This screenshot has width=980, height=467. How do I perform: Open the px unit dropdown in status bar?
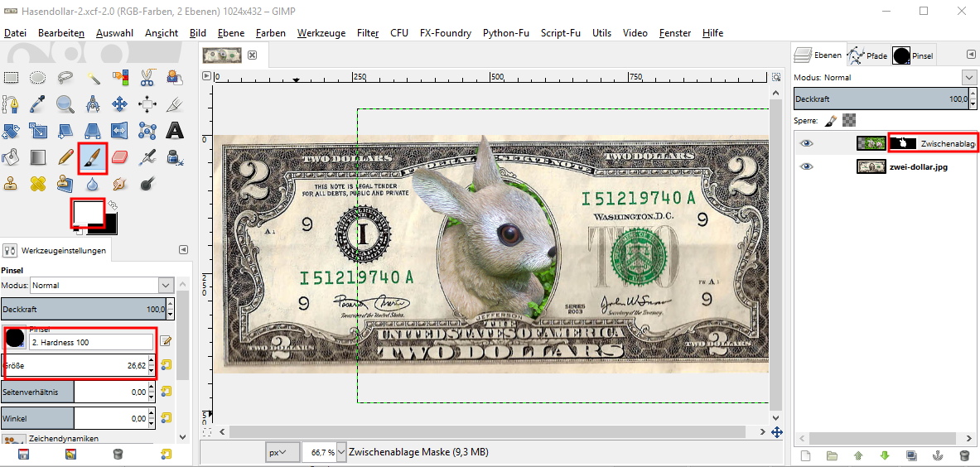282,452
